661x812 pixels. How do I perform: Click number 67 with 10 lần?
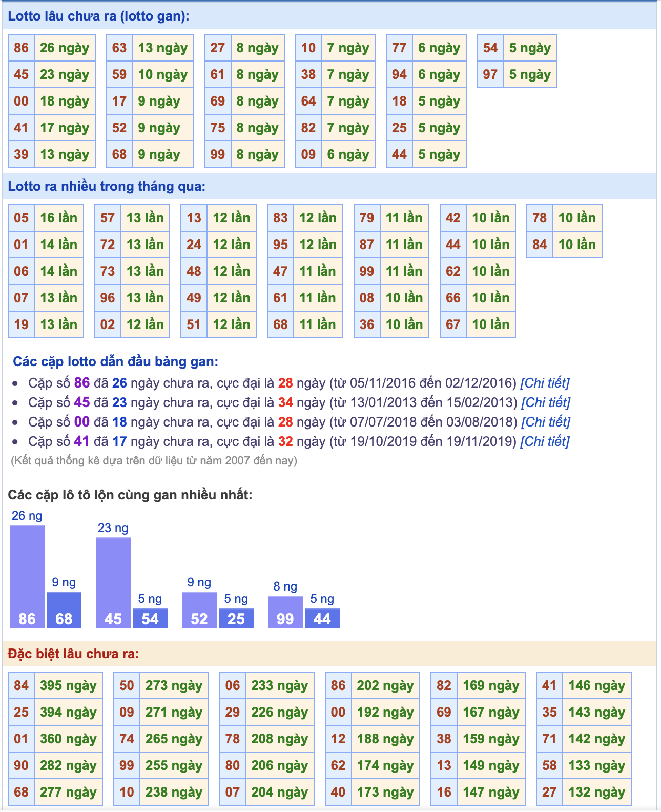pyautogui.click(x=453, y=324)
